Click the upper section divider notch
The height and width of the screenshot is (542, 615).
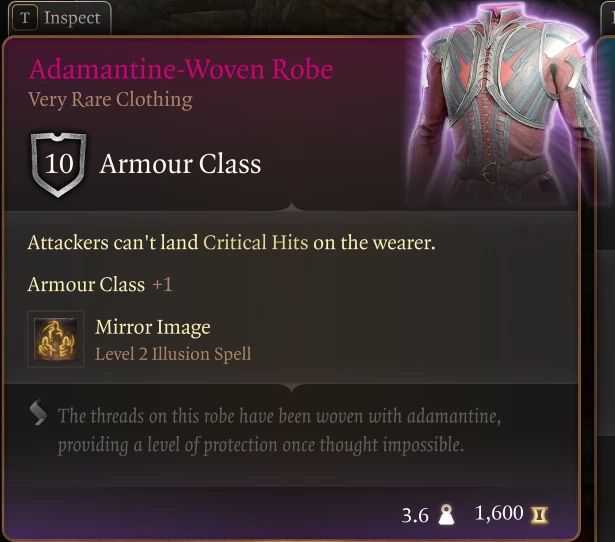pyautogui.click(x=291, y=207)
